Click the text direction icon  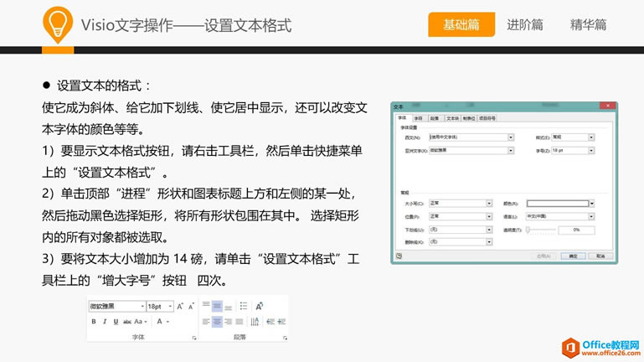pyautogui.click(x=255, y=321)
